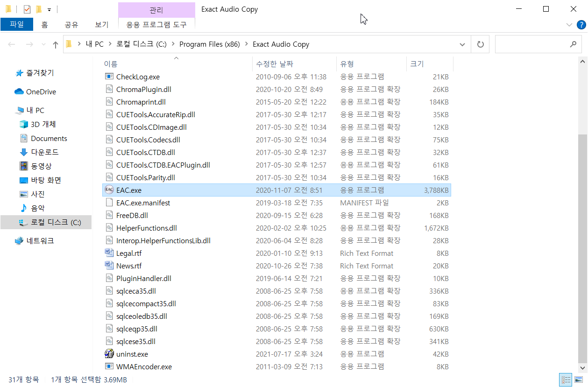Image resolution: width=588 pixels, height=387 pixels.
Task: Select the 관리 contextual tab
Action: [156, 10]
